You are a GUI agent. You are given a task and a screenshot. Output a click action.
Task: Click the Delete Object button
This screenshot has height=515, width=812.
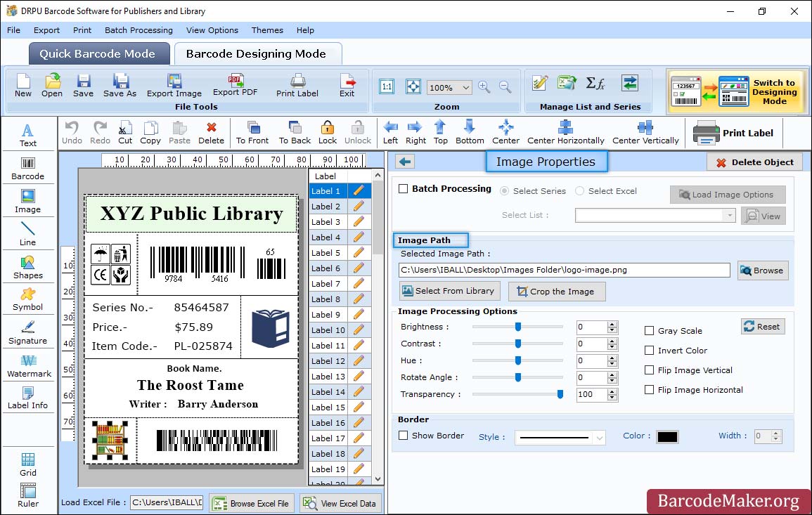point(755,162)
